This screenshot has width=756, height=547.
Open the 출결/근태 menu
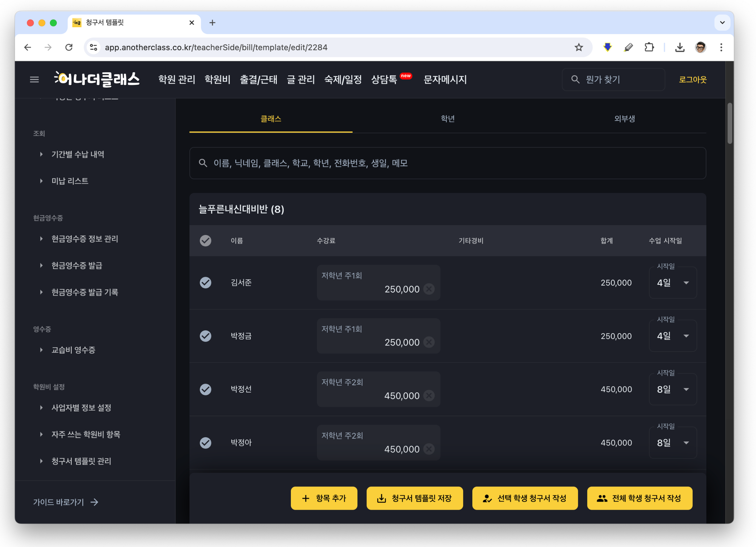click(259, 79)
